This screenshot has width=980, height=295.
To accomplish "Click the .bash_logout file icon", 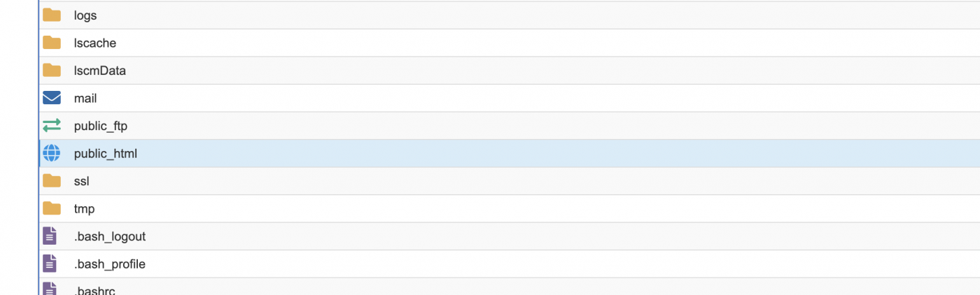I will (x=50, y=236).
